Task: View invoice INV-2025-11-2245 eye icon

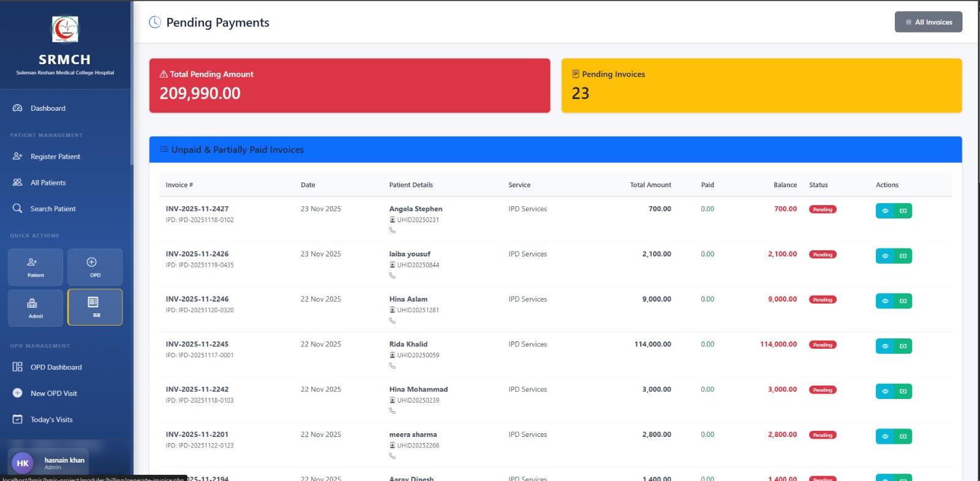Action: [x=885, y=346]
